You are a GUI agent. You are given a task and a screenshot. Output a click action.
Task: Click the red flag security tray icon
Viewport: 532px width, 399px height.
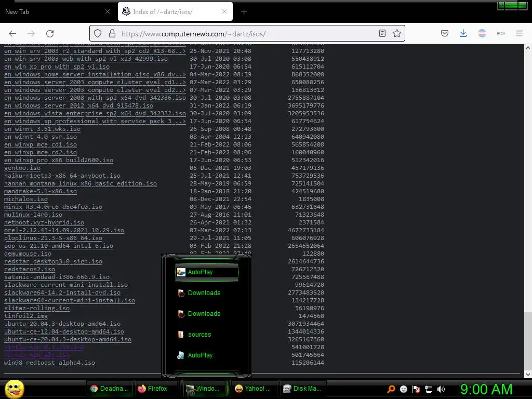[x=416, y=389]
